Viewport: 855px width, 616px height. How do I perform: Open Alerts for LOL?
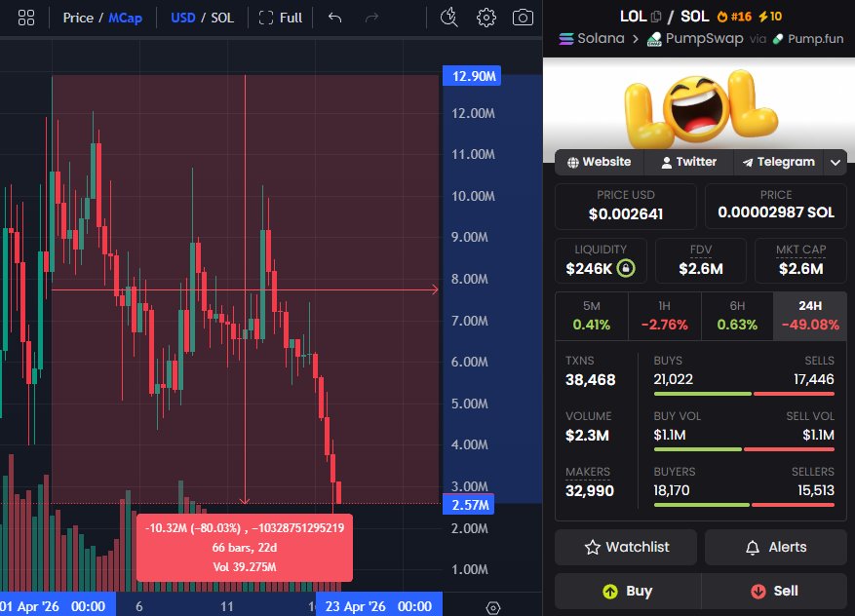pos(776,547)
